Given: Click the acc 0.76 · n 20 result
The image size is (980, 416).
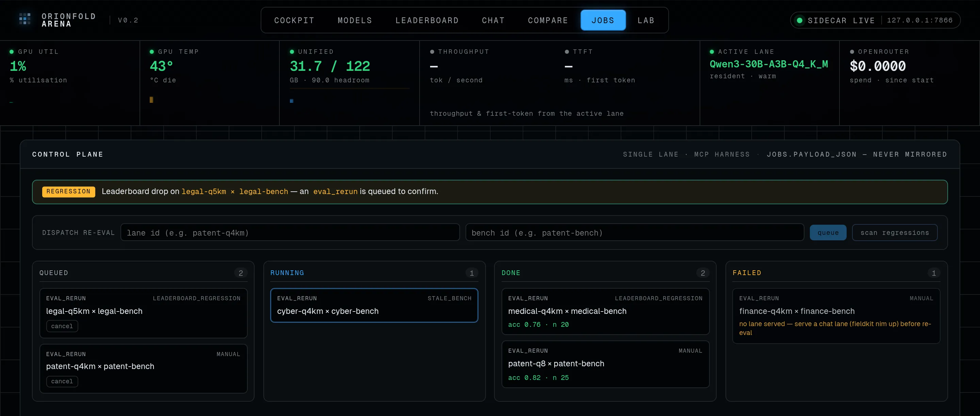Looking at the screenshot, I should click(538, 325).
